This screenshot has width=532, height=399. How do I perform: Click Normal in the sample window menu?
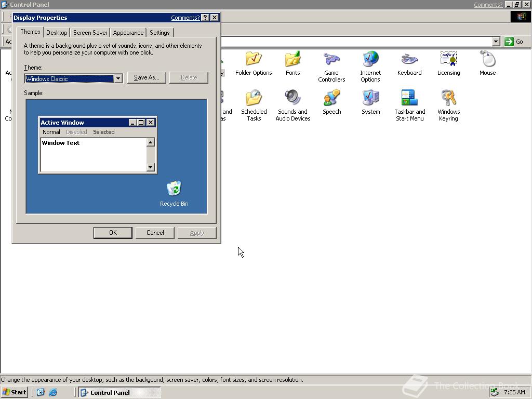pyautogui.click(x=51, y=132)
